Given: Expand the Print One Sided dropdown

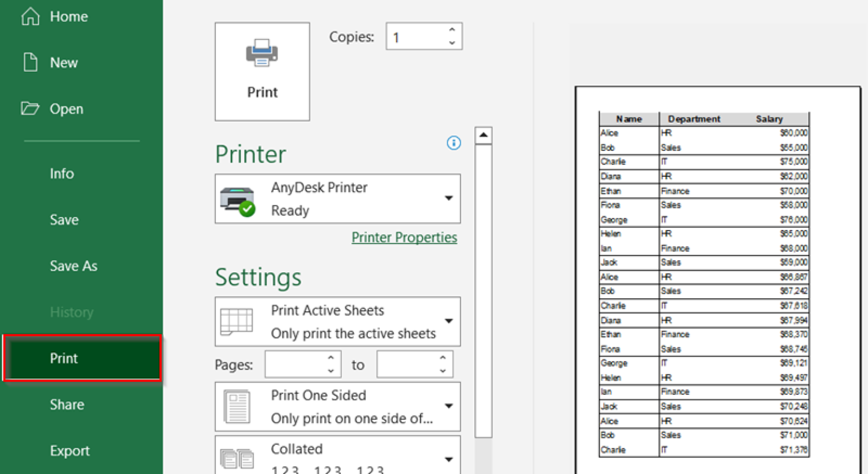Looking at the screenshot, I should coord(448,406).
